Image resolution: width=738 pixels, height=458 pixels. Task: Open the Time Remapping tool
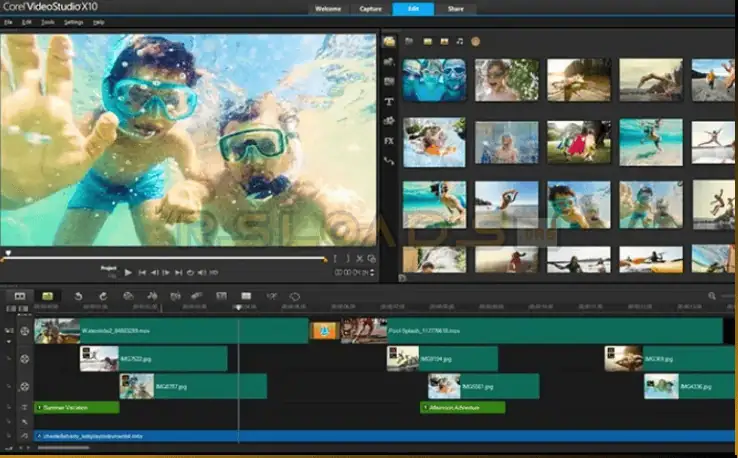(272, 296)
